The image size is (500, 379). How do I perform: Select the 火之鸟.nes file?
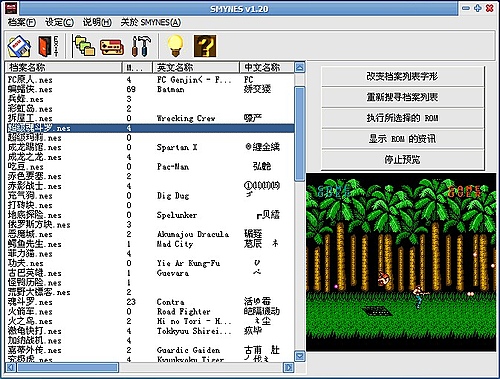(x=30, y=321)
